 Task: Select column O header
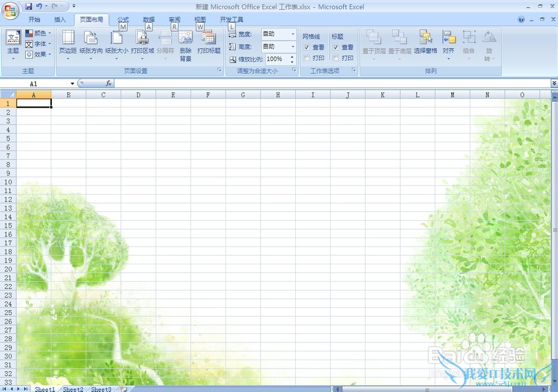click(x=522, y=95)
